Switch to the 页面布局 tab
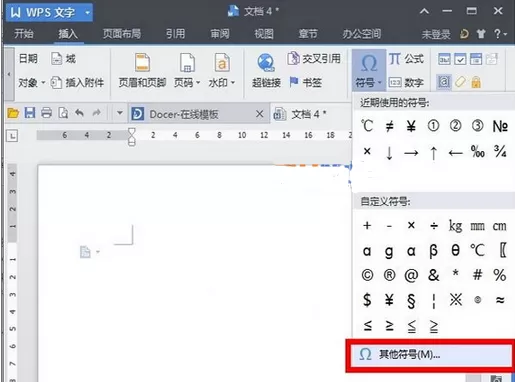This screenshot has width=515, height=382. coord(122,34)
